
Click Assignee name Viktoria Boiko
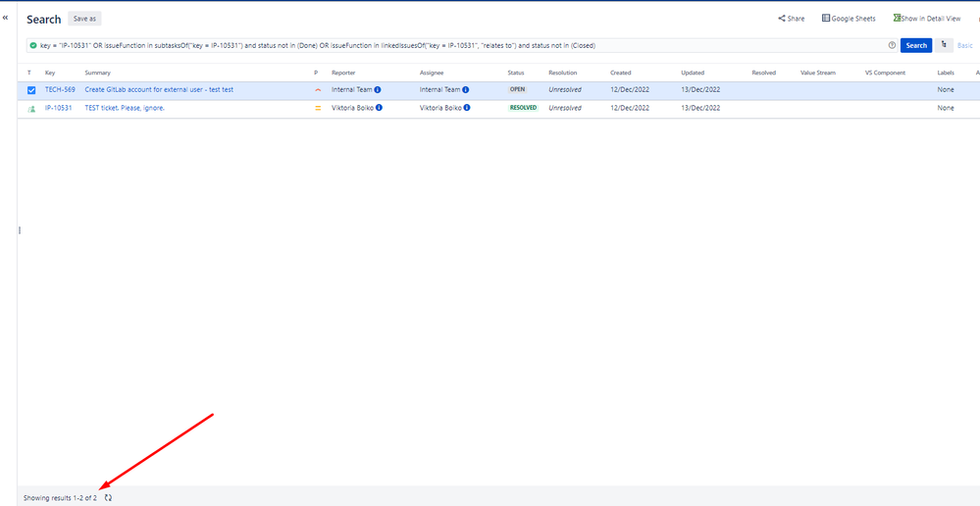point(440,108)
